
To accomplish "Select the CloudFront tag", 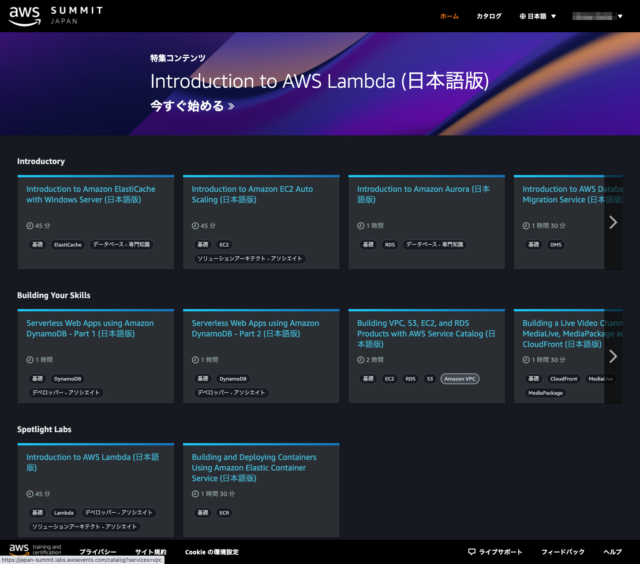I will click(564, 379).
